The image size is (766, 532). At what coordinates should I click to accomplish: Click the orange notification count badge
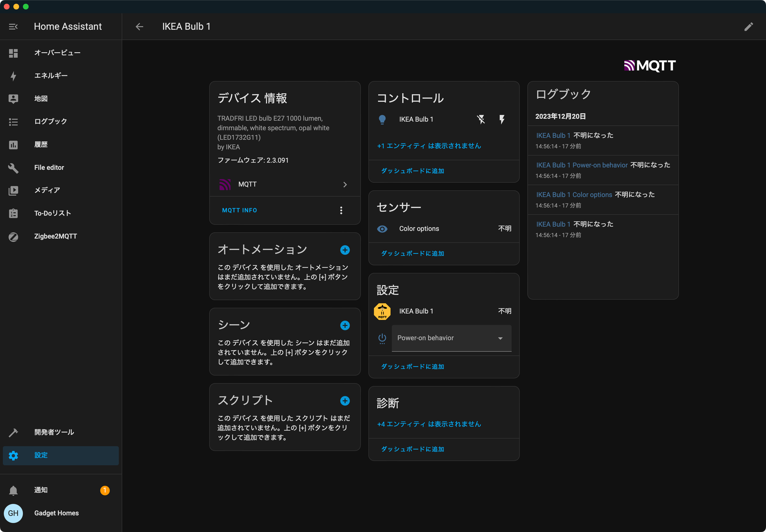105,490
